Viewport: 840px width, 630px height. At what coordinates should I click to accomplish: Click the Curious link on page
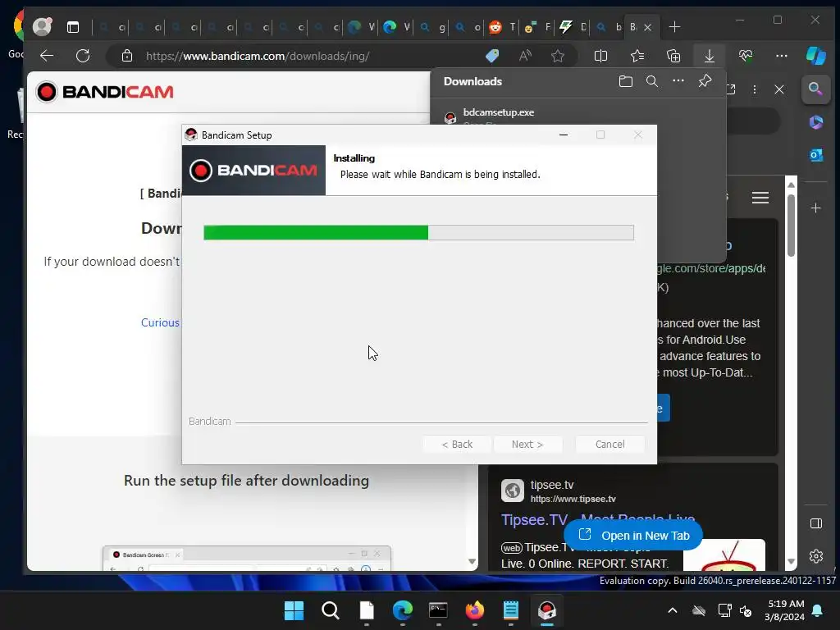160,322
